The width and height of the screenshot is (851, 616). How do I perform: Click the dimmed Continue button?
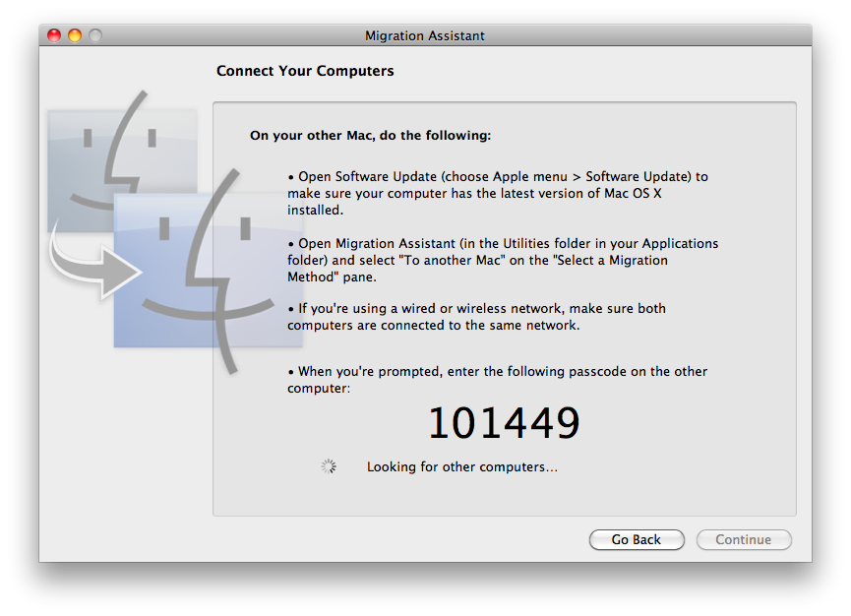pos(744,539)
